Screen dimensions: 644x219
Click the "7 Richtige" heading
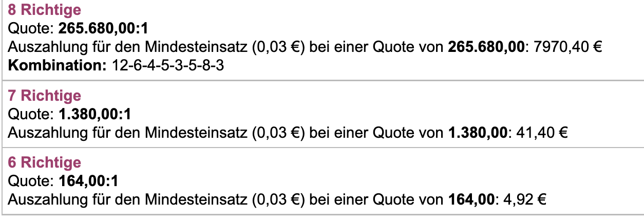tap(45, 95)
